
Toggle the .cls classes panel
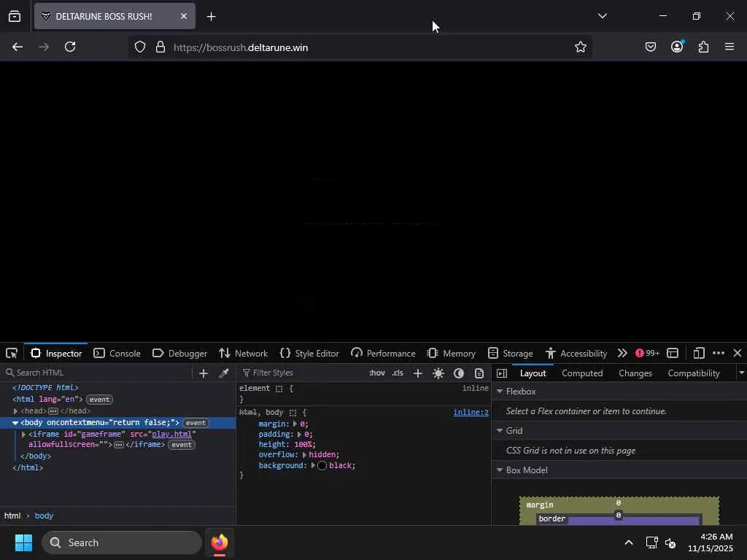coord(398,373)
